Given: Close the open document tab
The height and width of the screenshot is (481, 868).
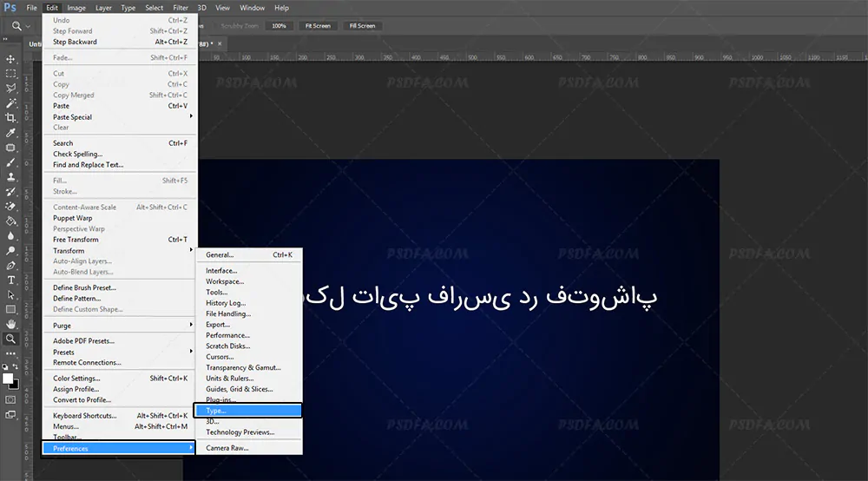Looking at the screenshot, I should 220,43.
